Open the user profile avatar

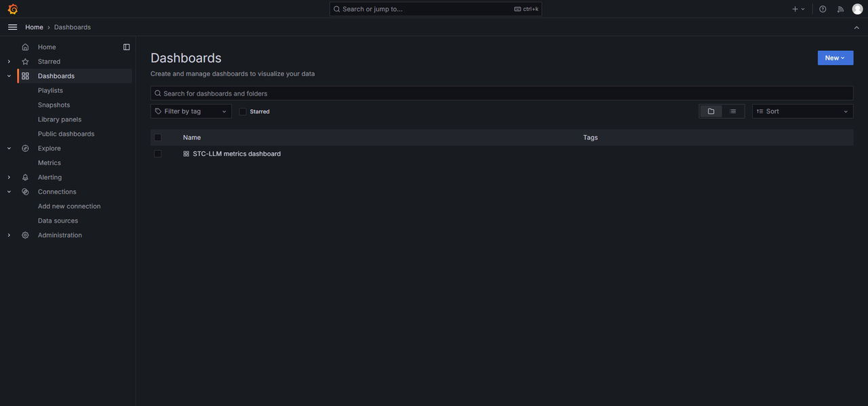pos(857,9)
